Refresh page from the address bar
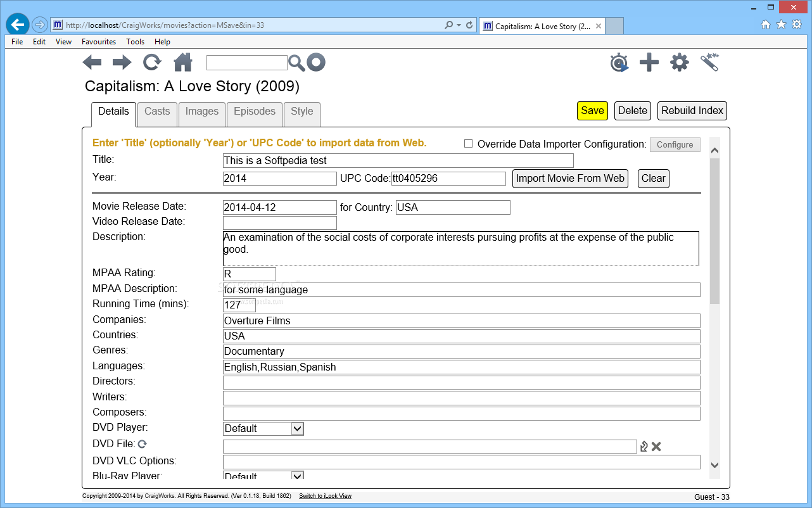 [469, 25]
